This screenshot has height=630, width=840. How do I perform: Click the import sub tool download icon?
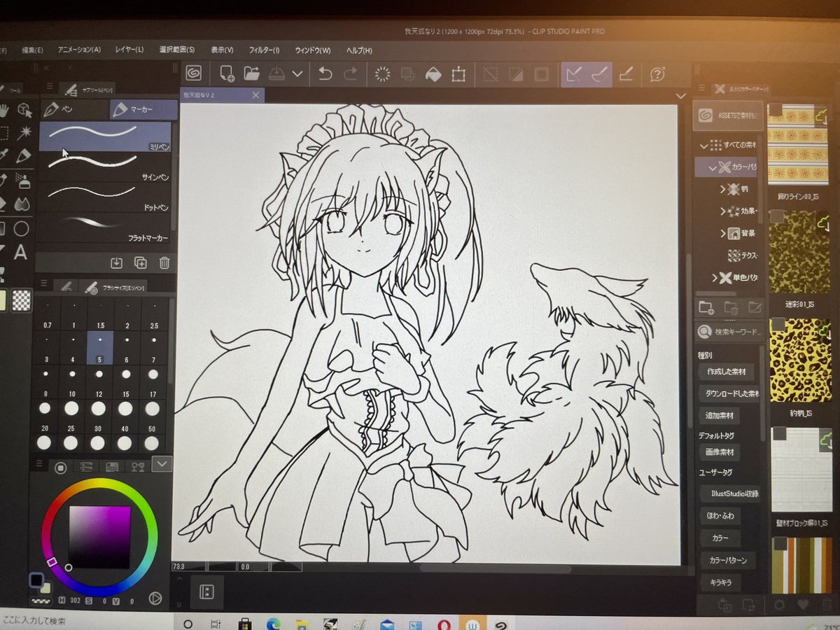click(x=117, y=263)
